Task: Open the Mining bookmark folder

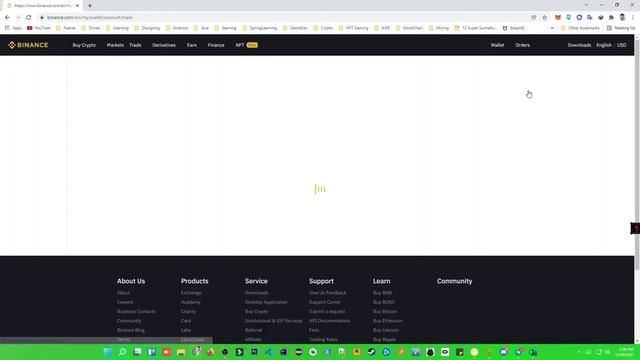Action: pyautogui.click(x=439, y=28)
